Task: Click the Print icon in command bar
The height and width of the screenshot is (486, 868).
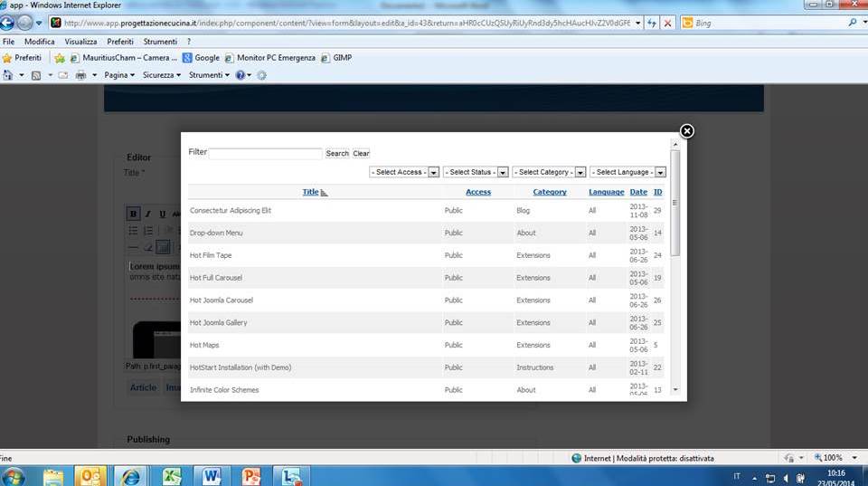Action: click(80, 75)
